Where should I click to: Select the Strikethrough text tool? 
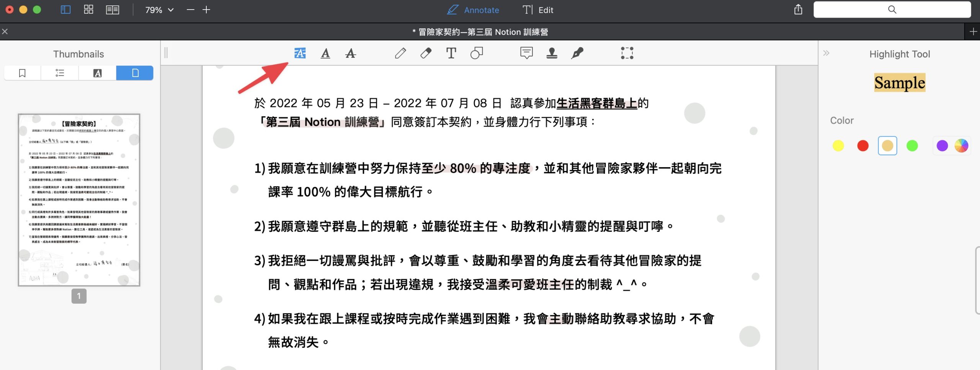tap(350, 53)
